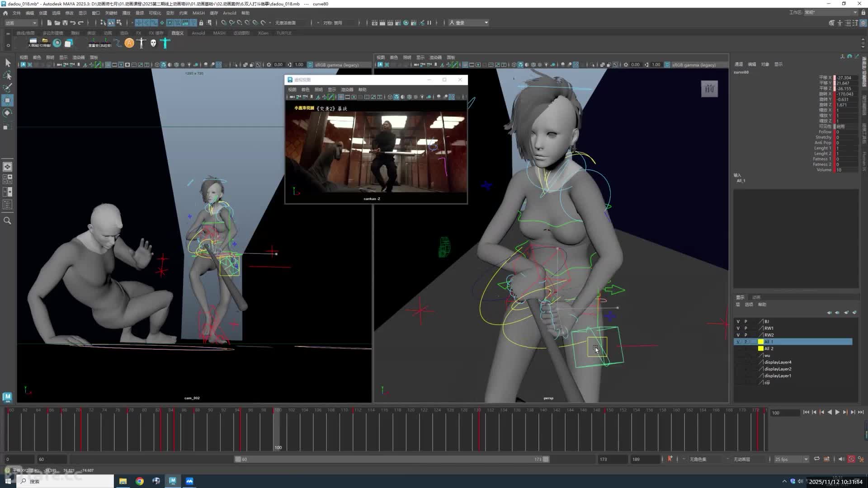
Task: Click the yellow color swatch of All 1 layer
Action: coord(760,342)
